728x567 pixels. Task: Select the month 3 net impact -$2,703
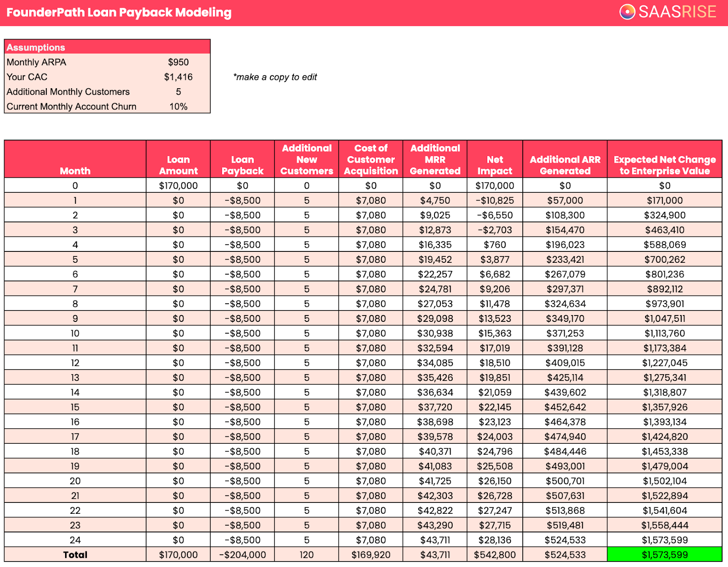tap(495, 230)
